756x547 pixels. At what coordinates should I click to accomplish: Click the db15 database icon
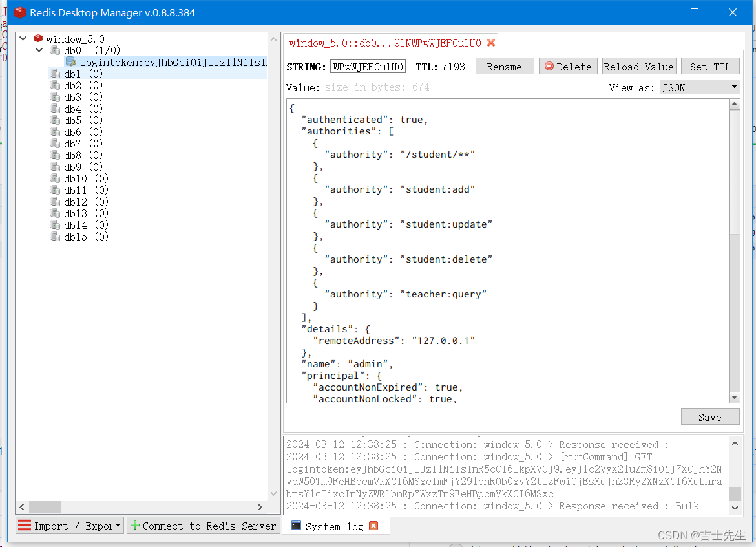coord(56,237)
